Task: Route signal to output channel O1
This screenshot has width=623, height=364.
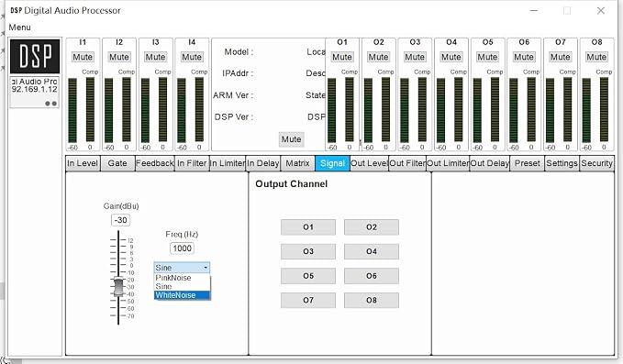Action: (308, 227)
